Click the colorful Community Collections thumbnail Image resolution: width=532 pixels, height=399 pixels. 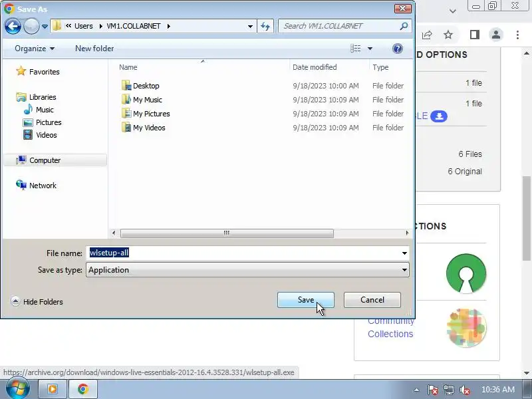coord(467,328)
